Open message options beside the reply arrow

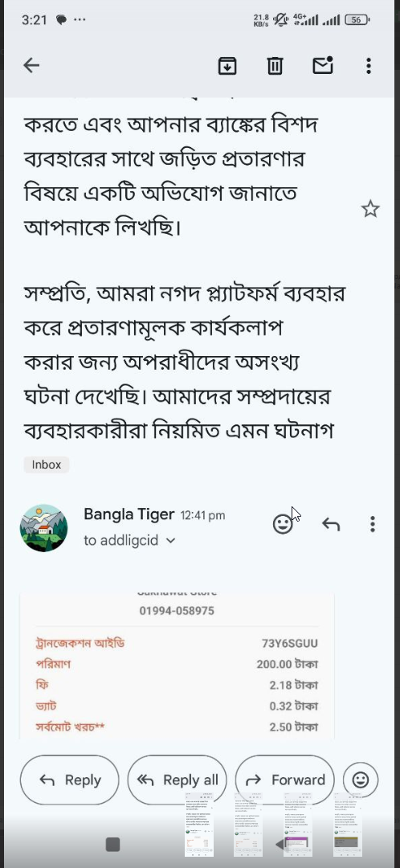[373, 524]
